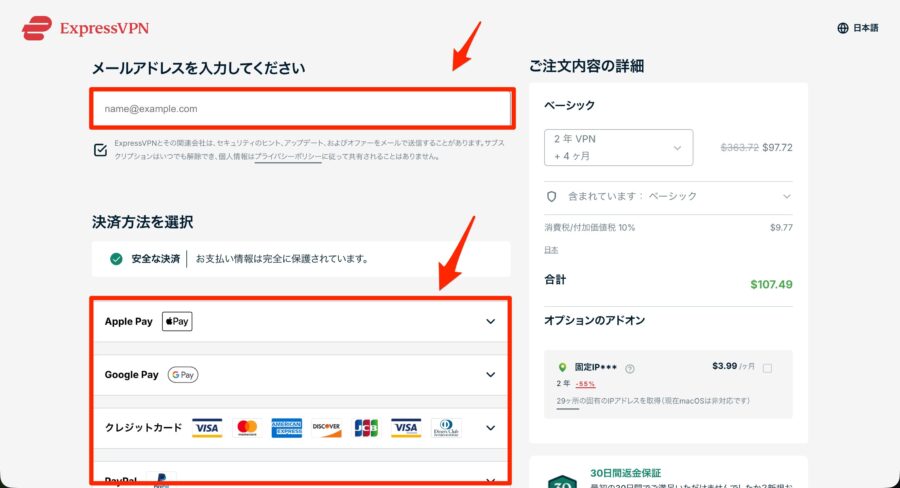Click the Google Pay badge icon
The width and height of the screenshot is (900, 488).
pos(183,375)
